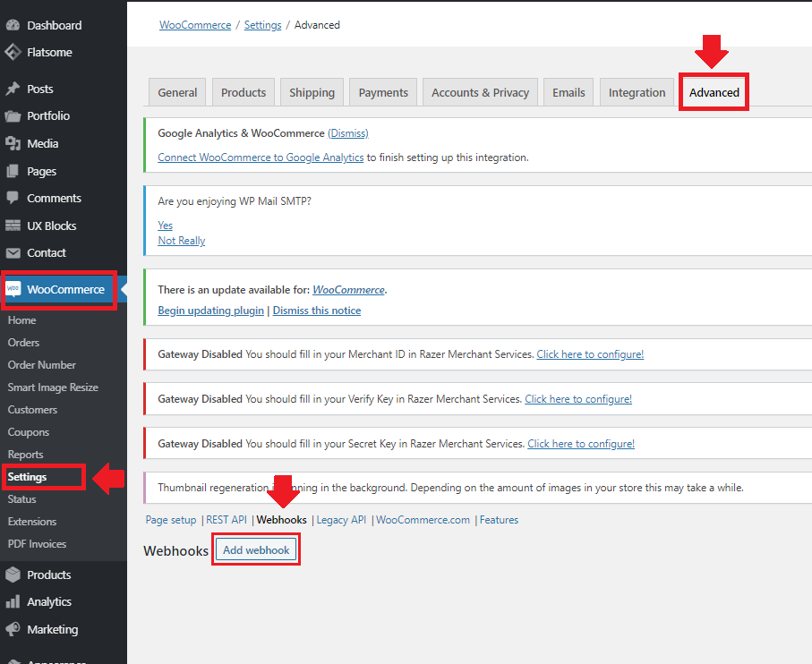Open Extensions submenu item
Viewport: 812px width, 664px height.
32,521
